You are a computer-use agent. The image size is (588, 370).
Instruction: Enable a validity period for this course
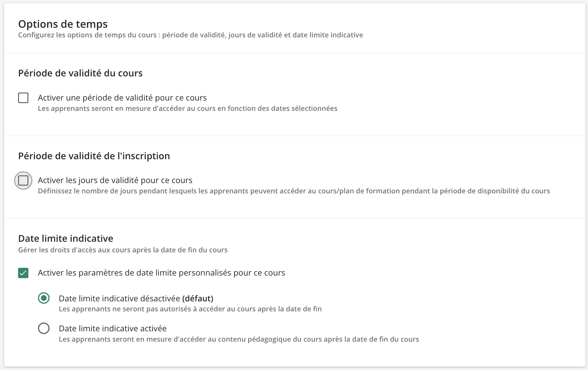pyautogui.click(x=23, y=98)
